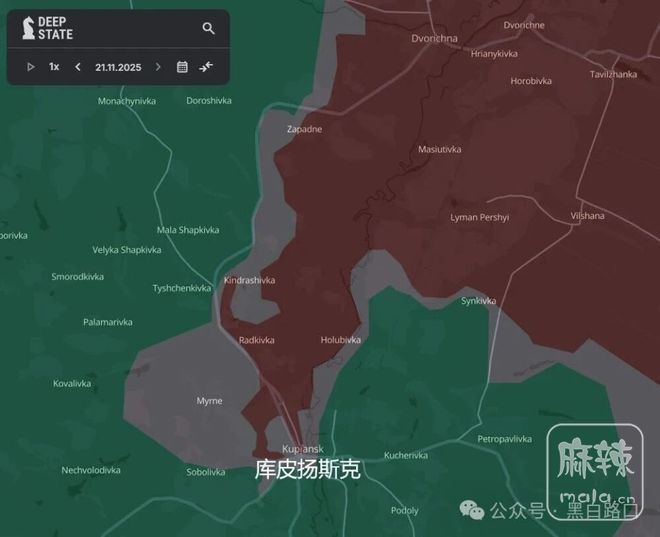Viewport: 660px width, 537px height.
Task: Click the Petropavlivka label
Action: [x=504, y=439]
